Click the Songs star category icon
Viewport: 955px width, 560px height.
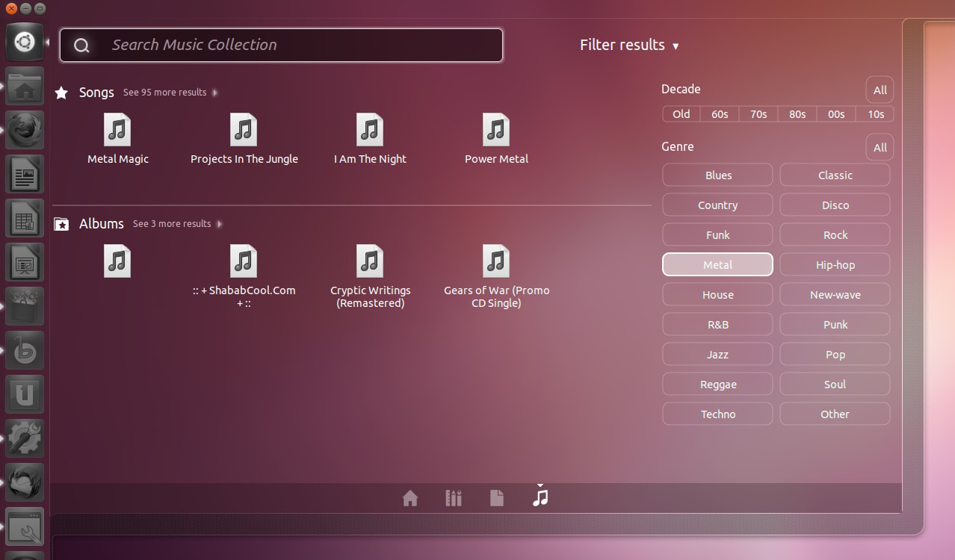click(62, 93)
